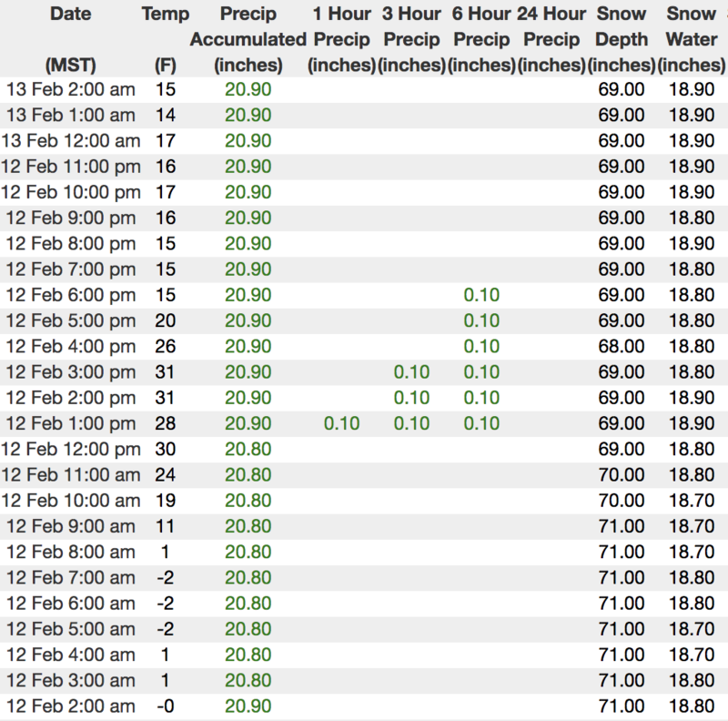The image size is (728, 721).
Task: Select the Snow Water column header
Action: click(692, 39)
